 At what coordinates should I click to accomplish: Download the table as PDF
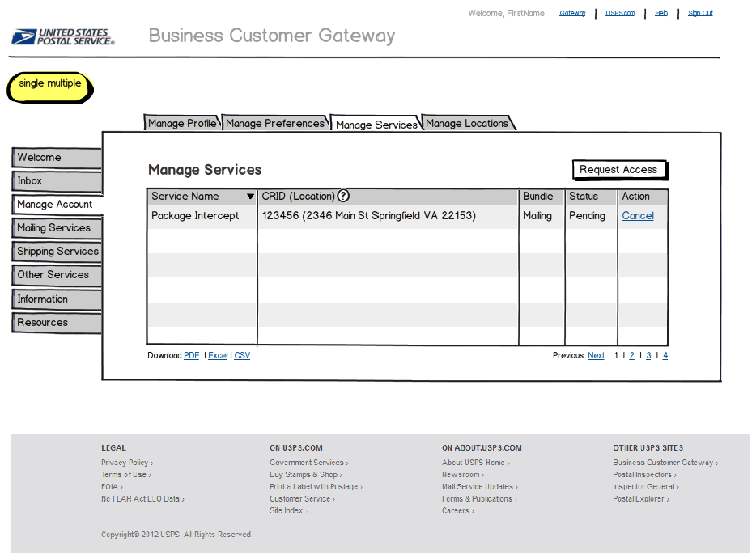(191, 356)
